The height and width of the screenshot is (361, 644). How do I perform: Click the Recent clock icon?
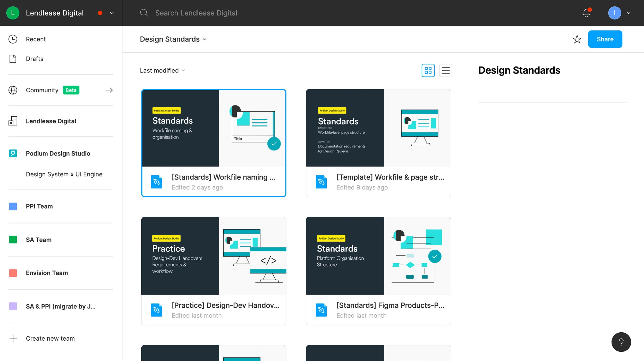click(x=13, y=39)
